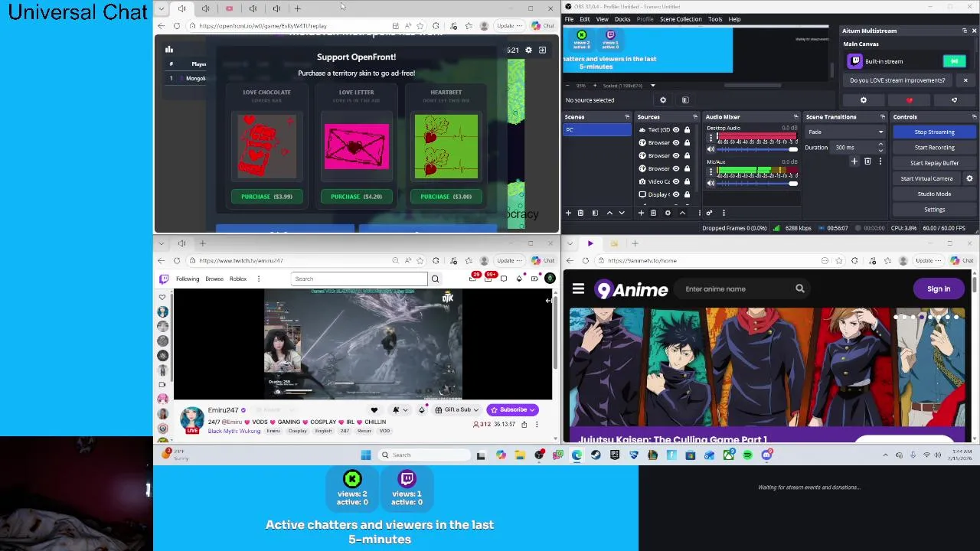
Task: Purchase the Heartbeet skin for $3.00
Action: coord(446,197)
